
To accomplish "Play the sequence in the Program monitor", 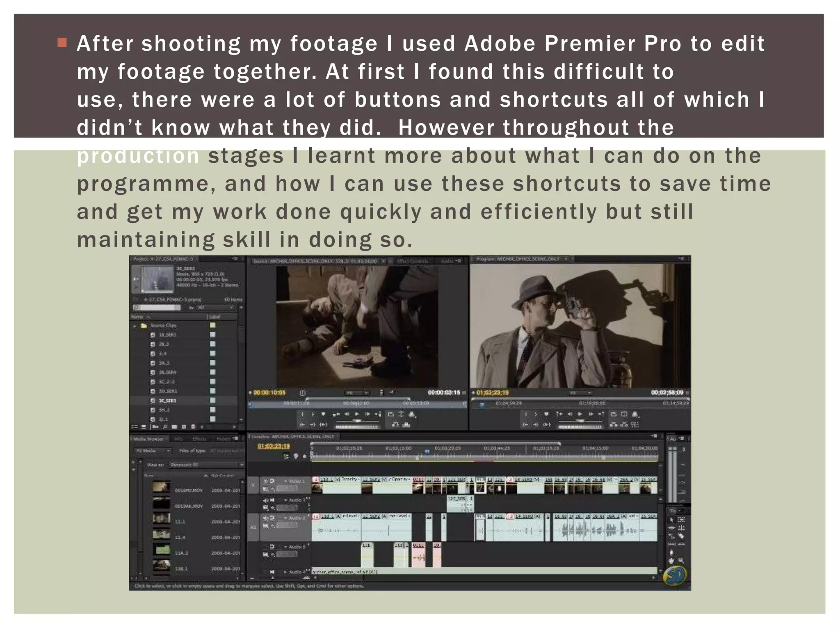I will [580, 414].
